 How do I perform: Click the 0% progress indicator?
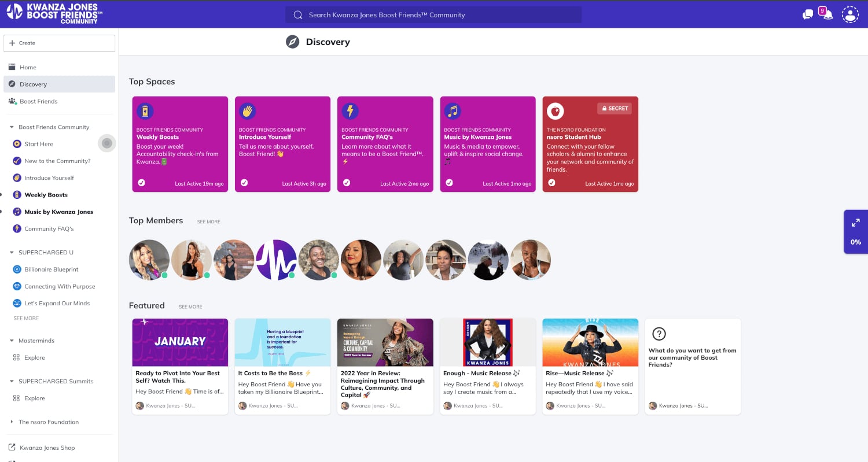855,242
